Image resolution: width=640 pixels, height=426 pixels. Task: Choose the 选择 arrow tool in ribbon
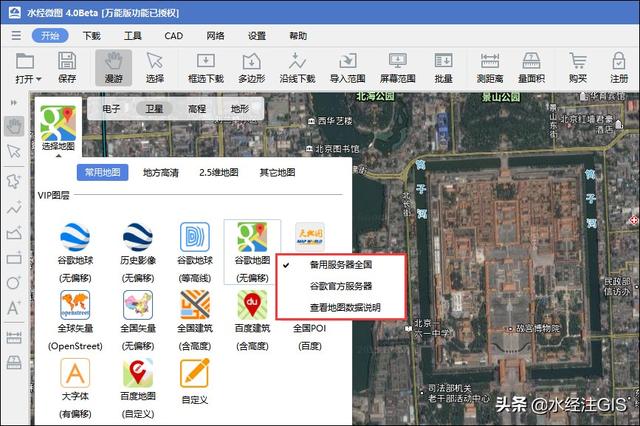tap(155, 68)
